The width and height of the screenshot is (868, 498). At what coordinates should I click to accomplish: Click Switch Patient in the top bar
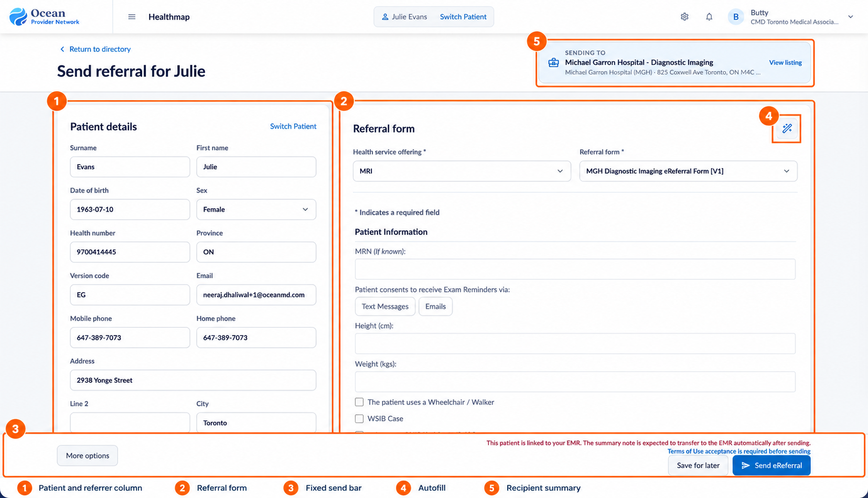tap(463, 17)
